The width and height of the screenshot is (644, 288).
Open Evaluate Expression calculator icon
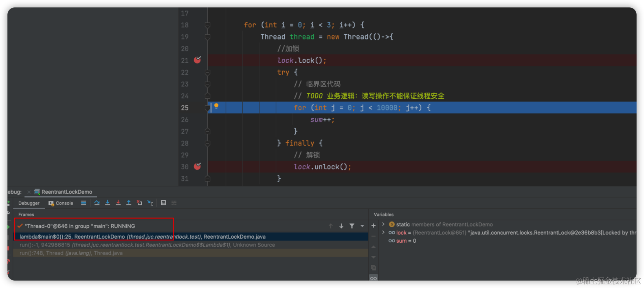[x=163, y=203]
